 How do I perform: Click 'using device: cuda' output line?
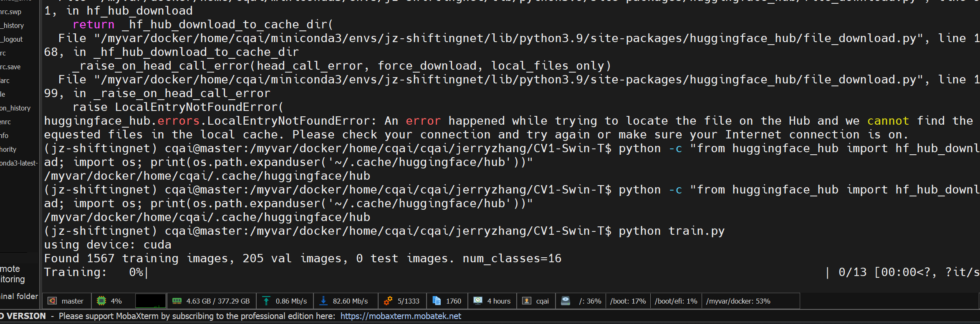pyautogui.click(x=108, y=245)
